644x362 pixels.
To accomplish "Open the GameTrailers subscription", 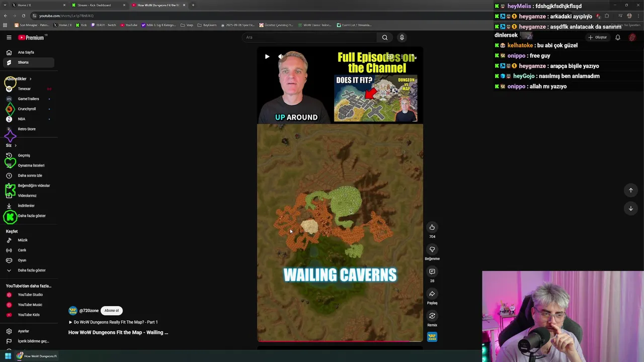I will 28,99.
